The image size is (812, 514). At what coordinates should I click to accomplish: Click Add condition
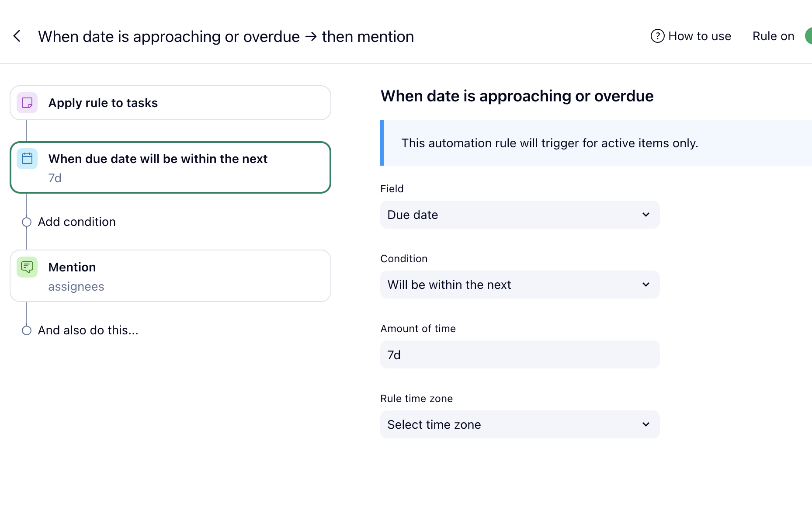77,222
